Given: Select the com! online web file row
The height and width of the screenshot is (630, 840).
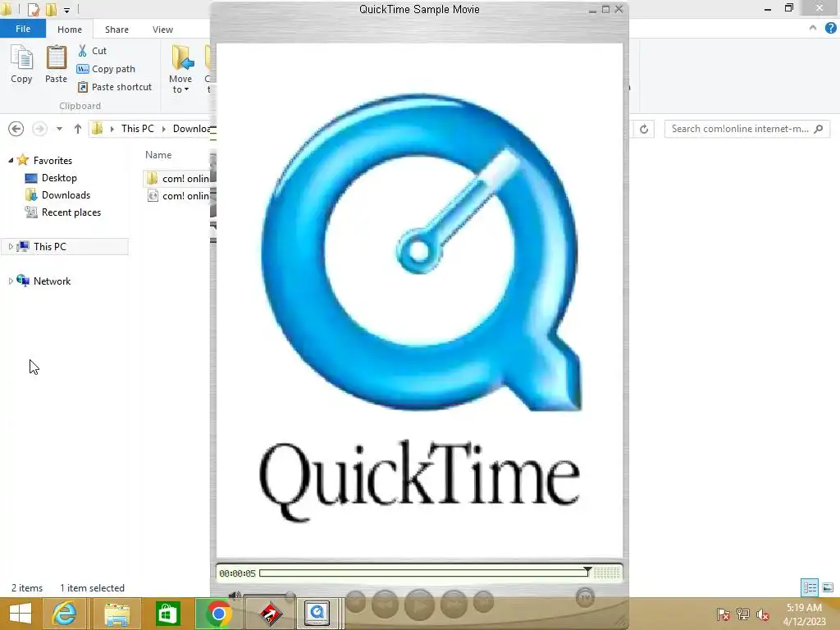Looking at the screenshot, I should (178, 195).
